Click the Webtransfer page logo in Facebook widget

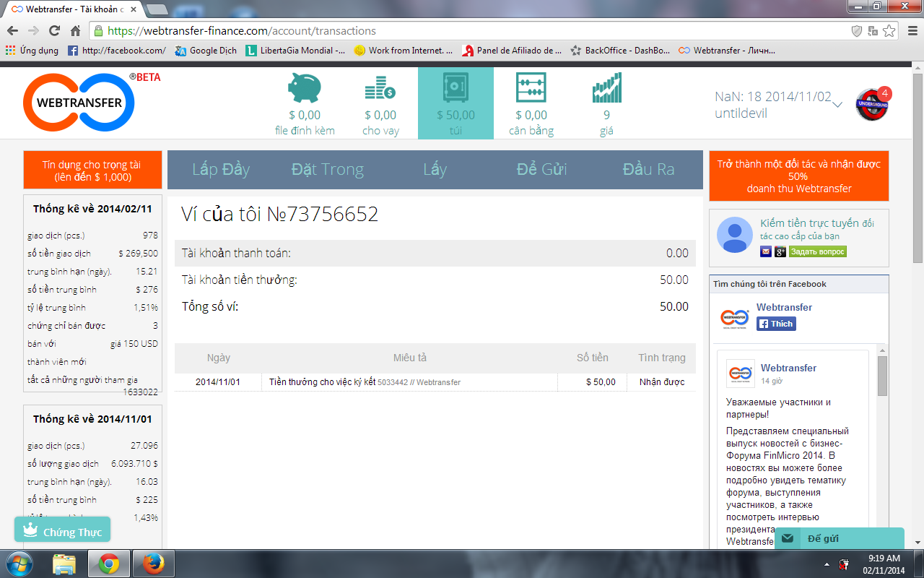[x=734, y=318]
